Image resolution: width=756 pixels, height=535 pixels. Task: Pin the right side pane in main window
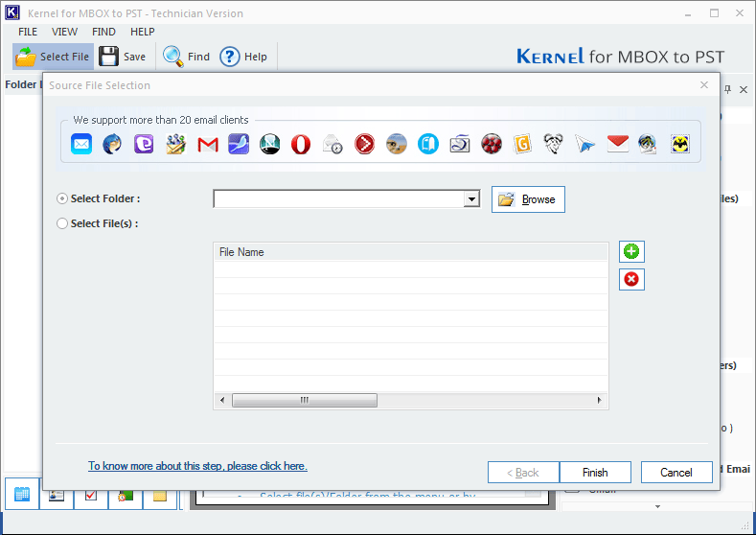click(728, 89)
